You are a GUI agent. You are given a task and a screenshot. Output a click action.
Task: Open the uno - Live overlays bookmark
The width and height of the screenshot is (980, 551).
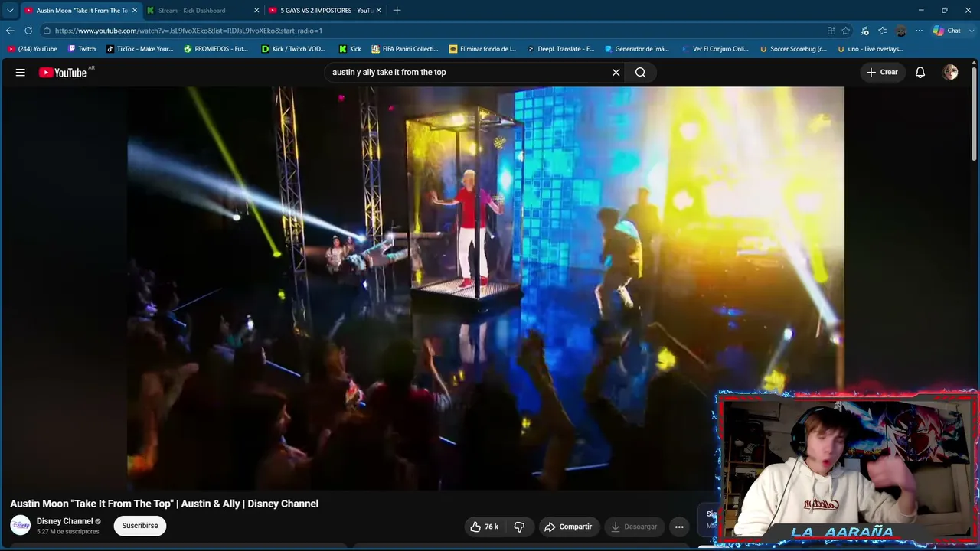coord(871,49)
